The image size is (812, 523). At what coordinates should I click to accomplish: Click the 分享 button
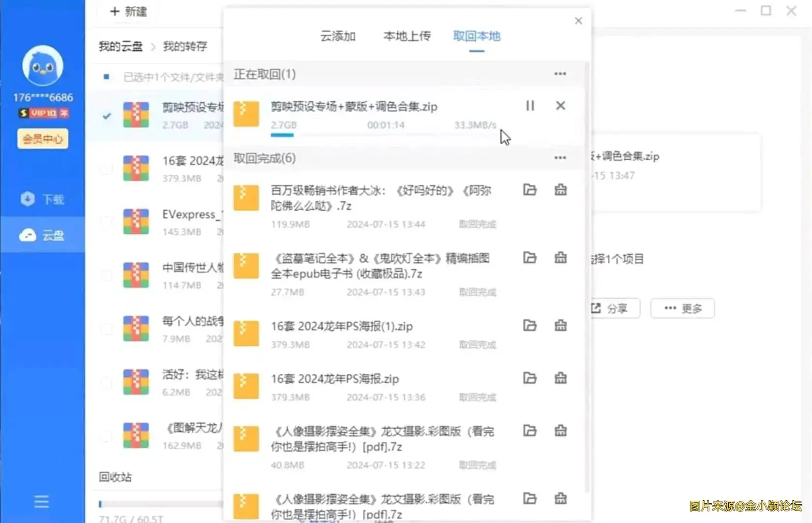[612, 308]
